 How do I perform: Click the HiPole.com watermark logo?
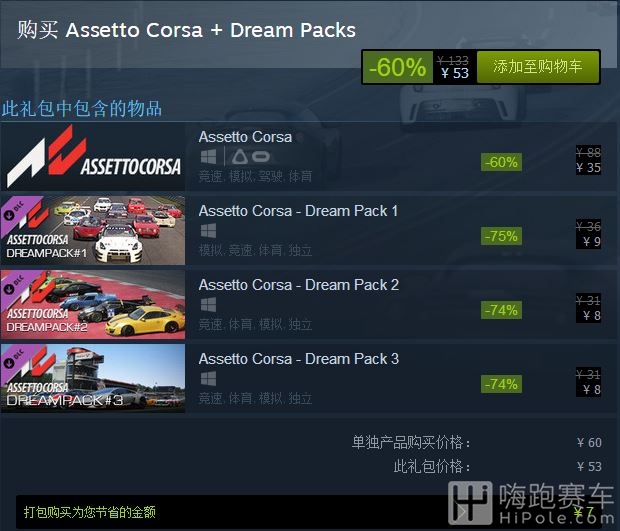[x=531, y=503]
